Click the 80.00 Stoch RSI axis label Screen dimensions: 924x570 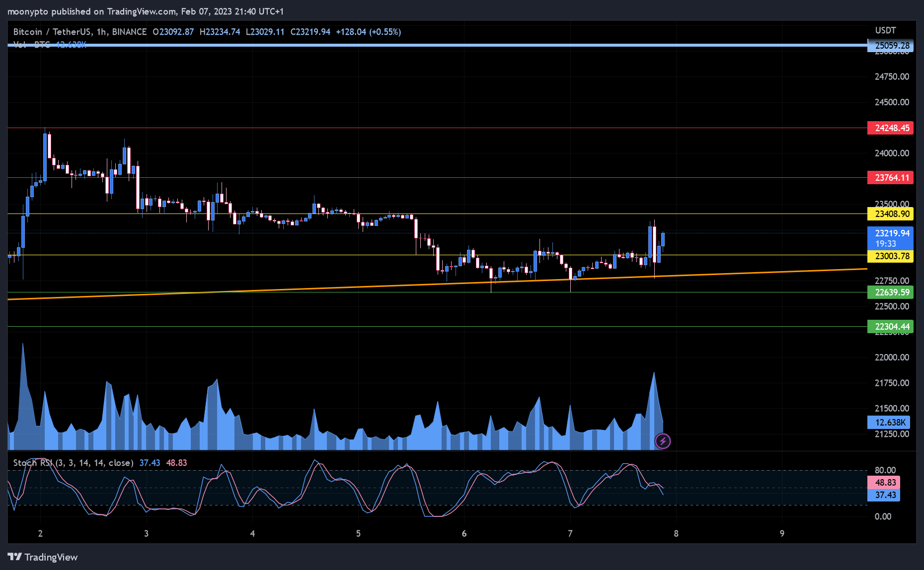(x=885, y=470)
